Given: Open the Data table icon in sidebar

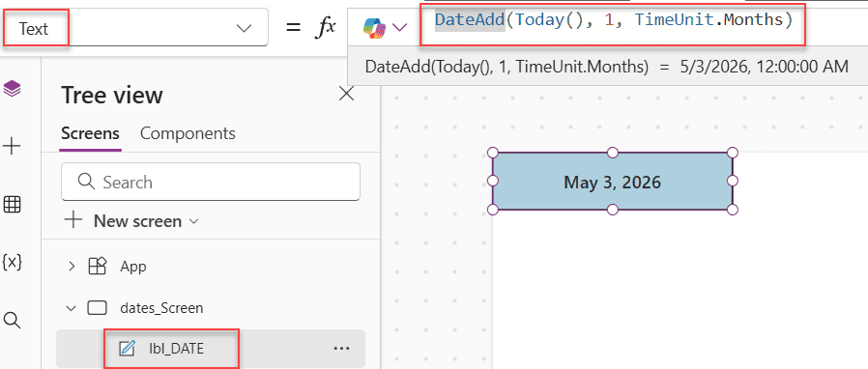Looking at the screenshot, I should [13, 205].
